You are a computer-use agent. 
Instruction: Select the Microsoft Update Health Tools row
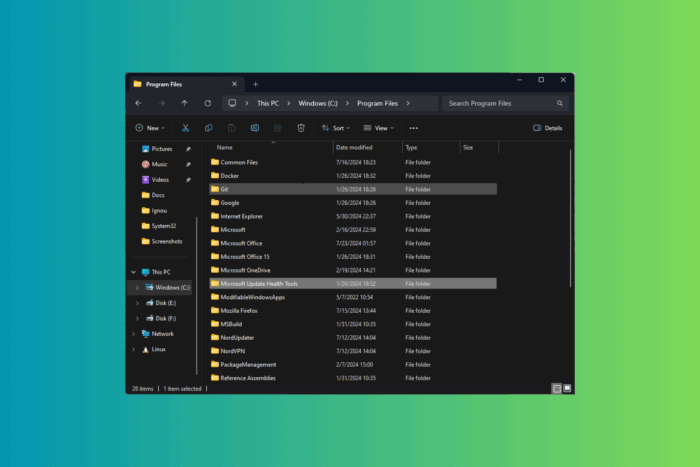(x=353, y=284)
